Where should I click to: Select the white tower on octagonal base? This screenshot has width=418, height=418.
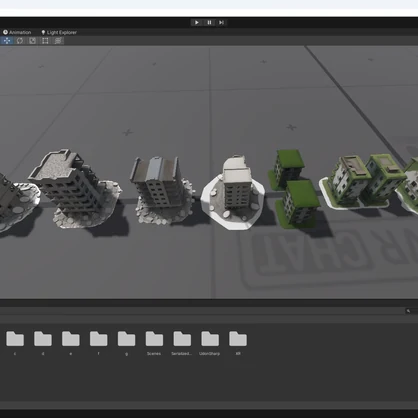coord(233,193)
